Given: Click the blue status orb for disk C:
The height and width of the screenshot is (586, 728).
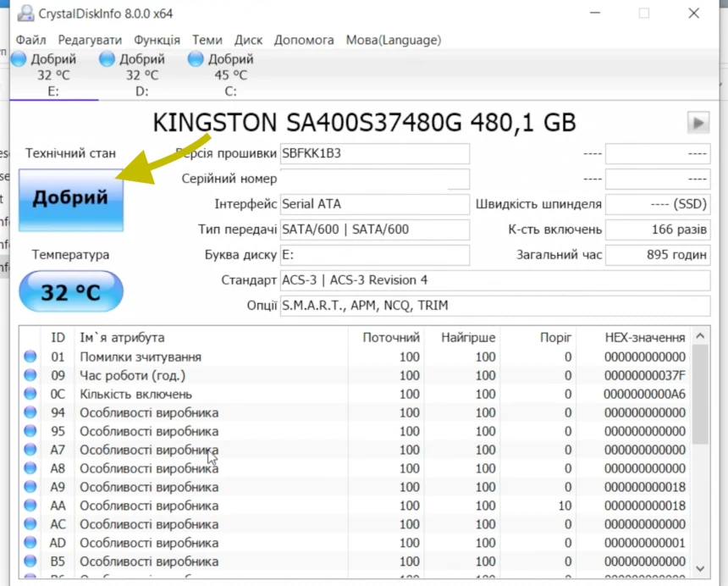Looking at the screenshot, I should coord(196,59).
